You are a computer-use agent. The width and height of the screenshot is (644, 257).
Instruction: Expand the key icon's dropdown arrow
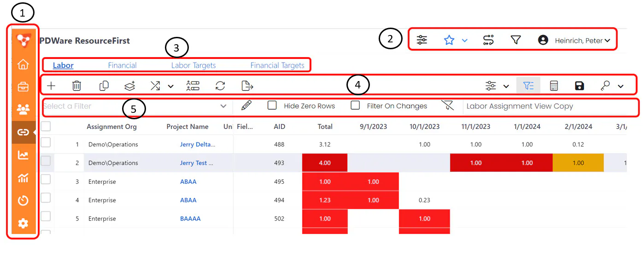[621, 86]
